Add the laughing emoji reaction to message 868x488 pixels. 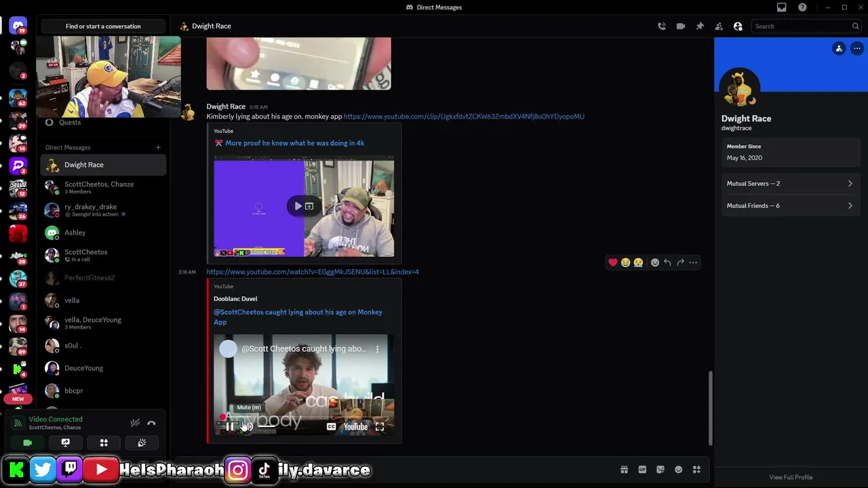tap(625, 262)
